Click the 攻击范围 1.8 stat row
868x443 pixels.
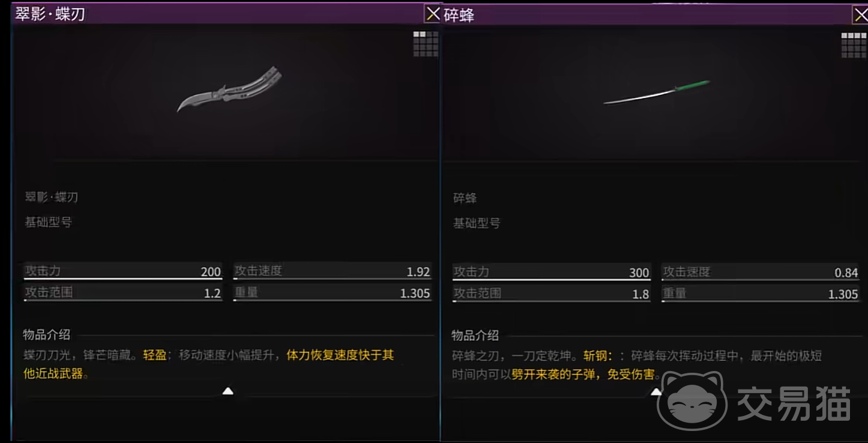[552, 294]
